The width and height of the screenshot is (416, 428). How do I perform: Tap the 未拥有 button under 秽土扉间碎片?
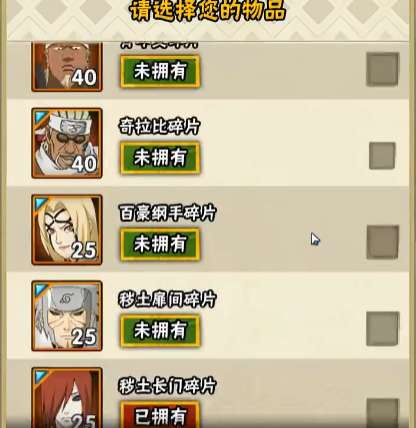pos(160,331)
